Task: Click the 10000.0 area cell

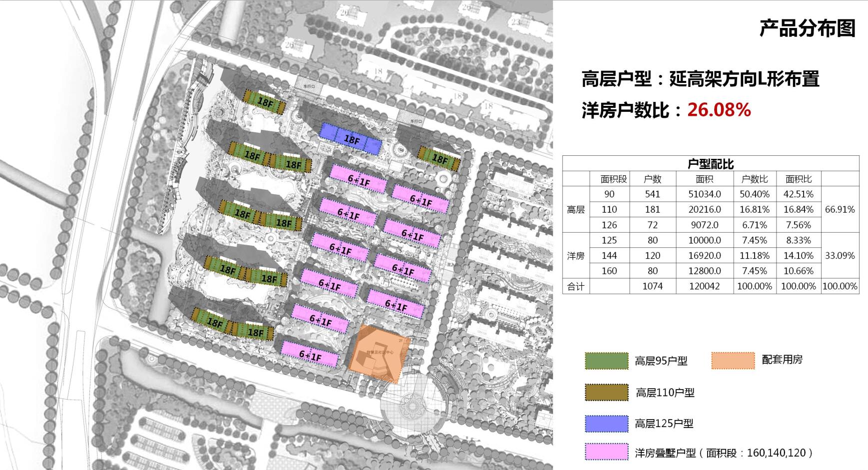Action: pos(705,240)
